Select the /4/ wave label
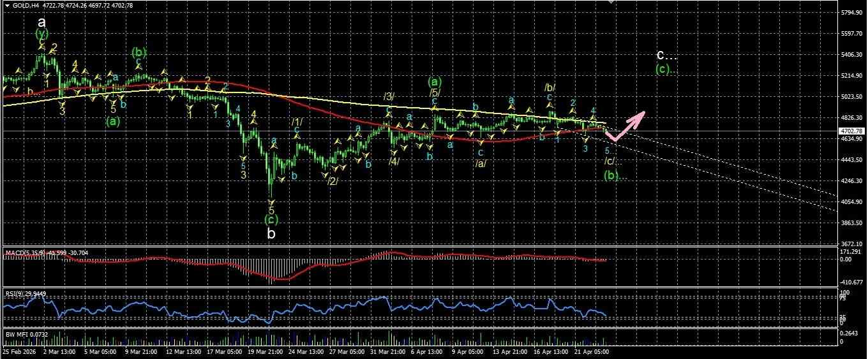Image resolution: width=868 pixels, height=359 pixels. (x=394, y=161)
